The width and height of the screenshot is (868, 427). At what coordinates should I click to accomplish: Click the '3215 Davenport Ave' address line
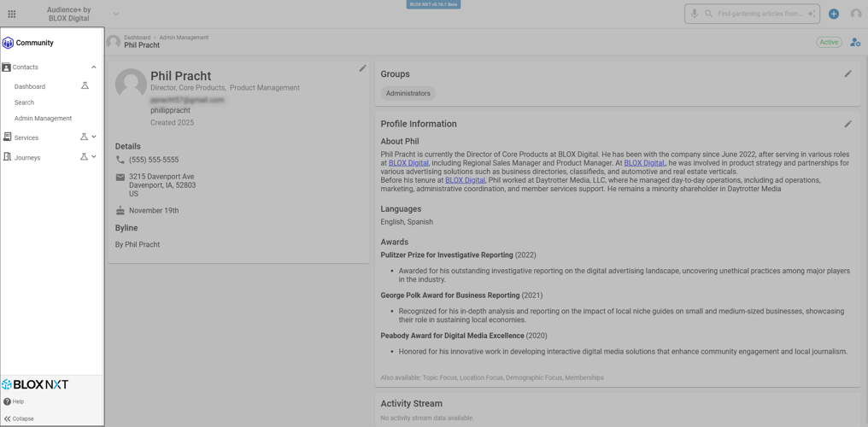point(161,177)
